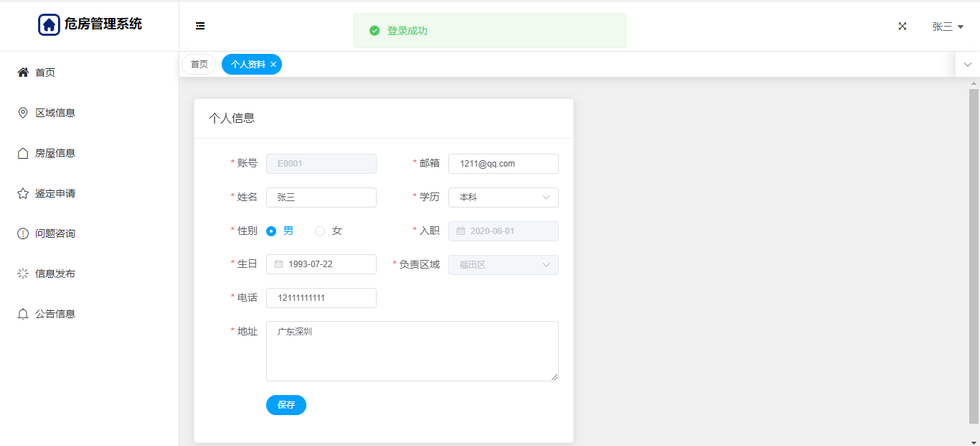
Task: Click the house logo icon of 危房管理系统
Action: click(49, 24)
